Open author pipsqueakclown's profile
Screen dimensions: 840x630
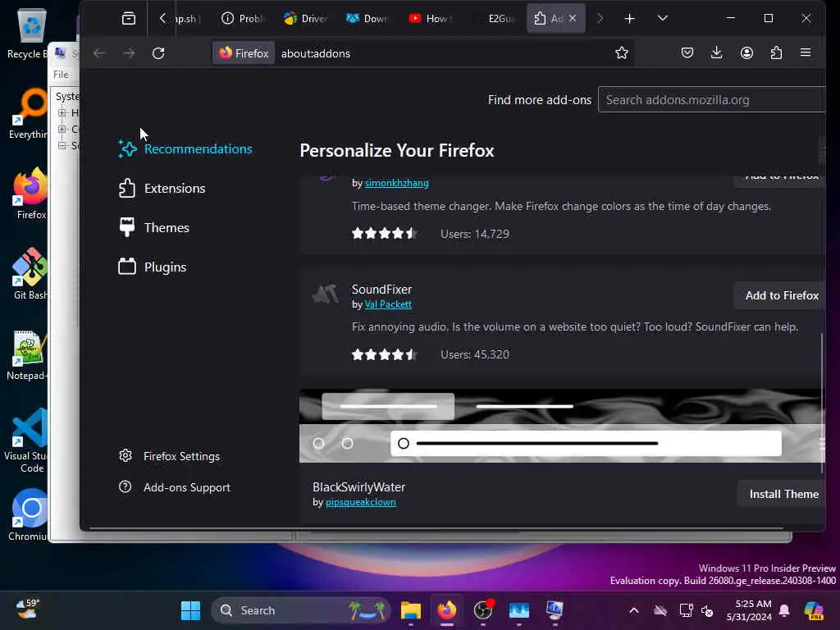pos(361,502)
